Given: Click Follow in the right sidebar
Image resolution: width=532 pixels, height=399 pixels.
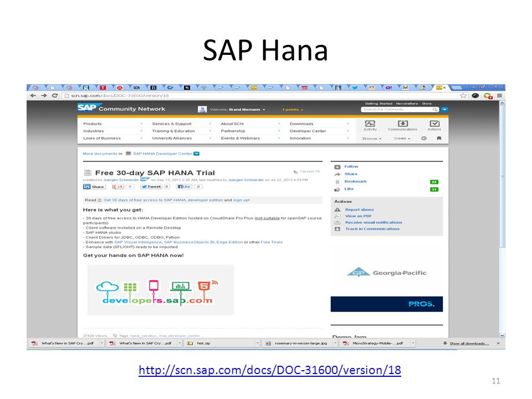Looking at the screenshot, I should (x=351, y=167).
